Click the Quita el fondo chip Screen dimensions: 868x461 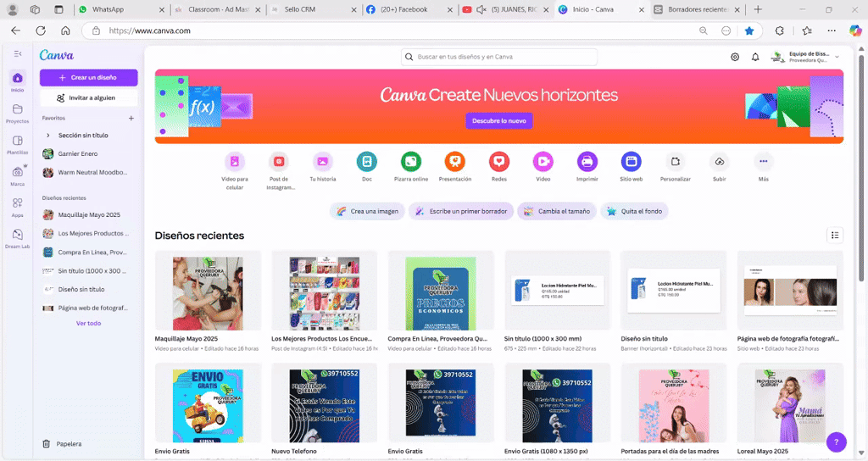click(x=634, y=211)
